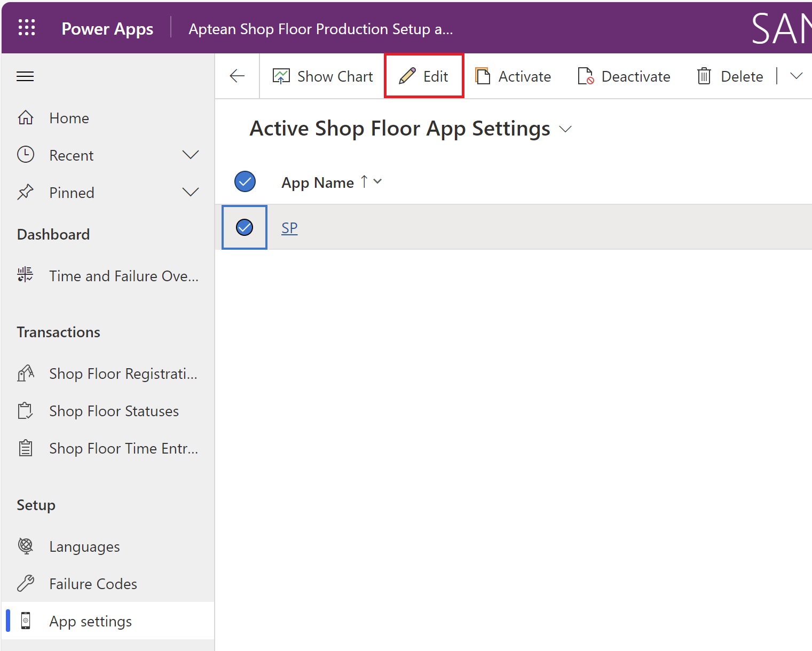
Task: Open the SP record link
Action: tap(289, 228)
